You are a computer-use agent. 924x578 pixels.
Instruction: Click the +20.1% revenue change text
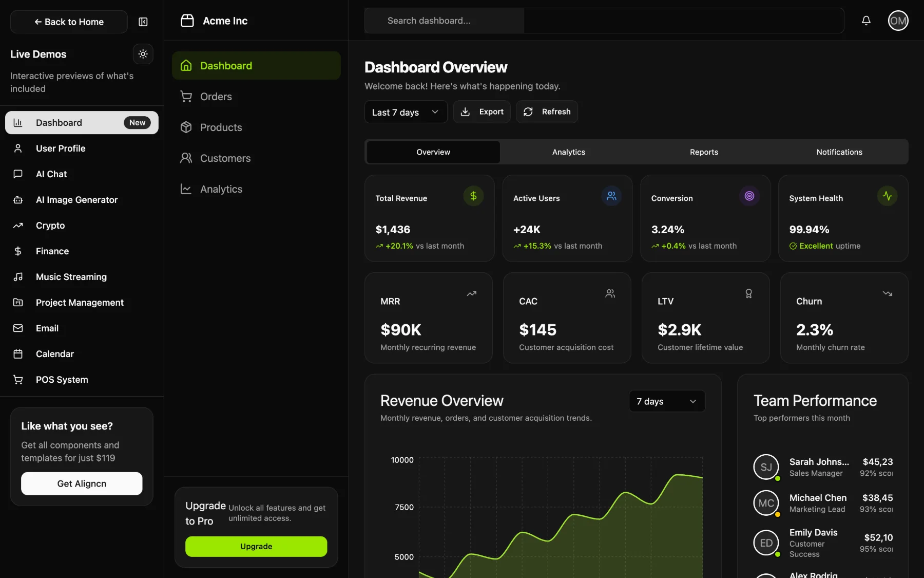(399, 246)
